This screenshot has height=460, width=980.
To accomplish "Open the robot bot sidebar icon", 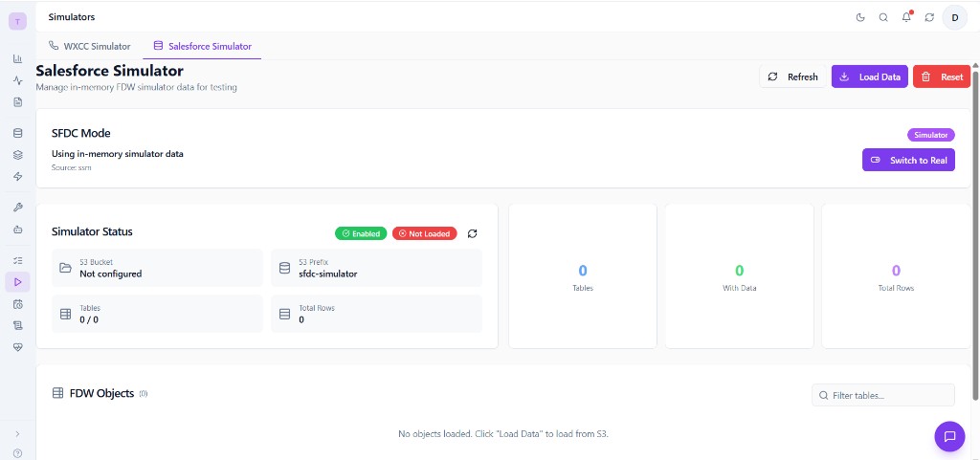I will click(17, 230).
